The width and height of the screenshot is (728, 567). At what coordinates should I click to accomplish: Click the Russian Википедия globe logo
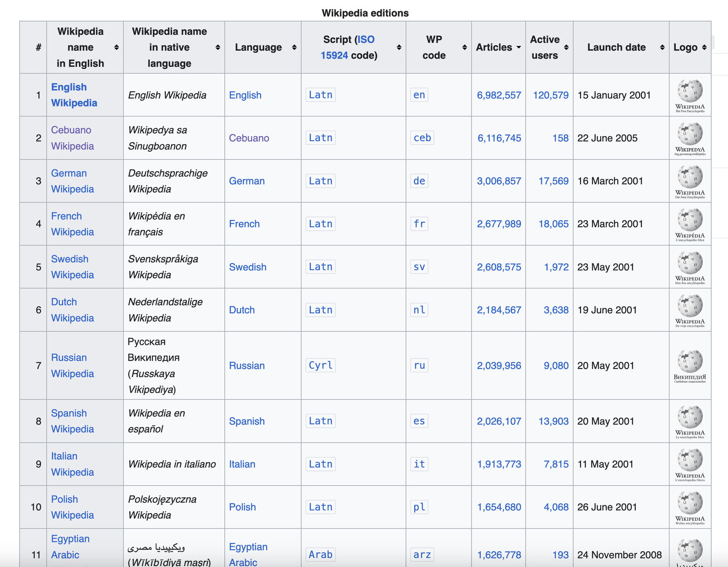coord(690,365)
